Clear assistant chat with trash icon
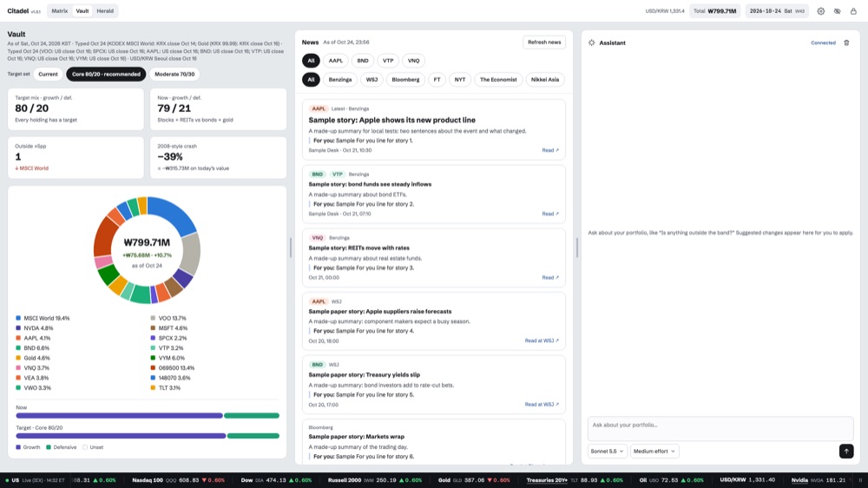Viewport: 868px width, 488px height. coord(846,43)
